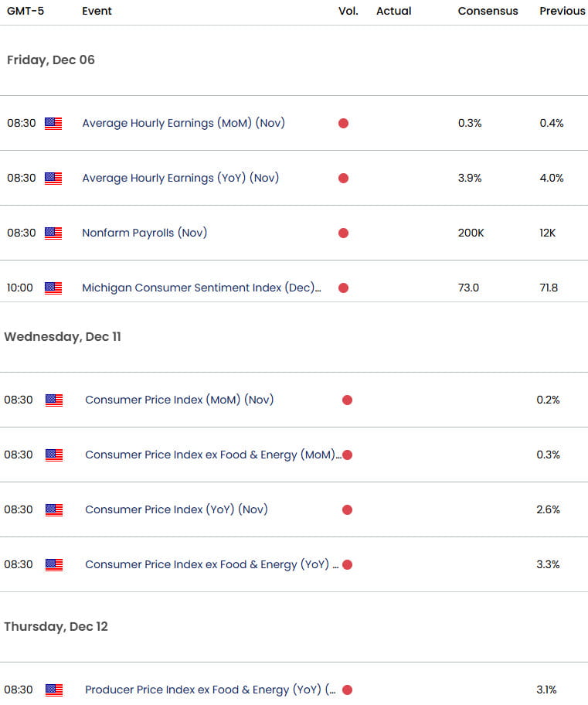Click the US flag beside Average Hourly Earnings (YoY)

[x=53, y=178]
